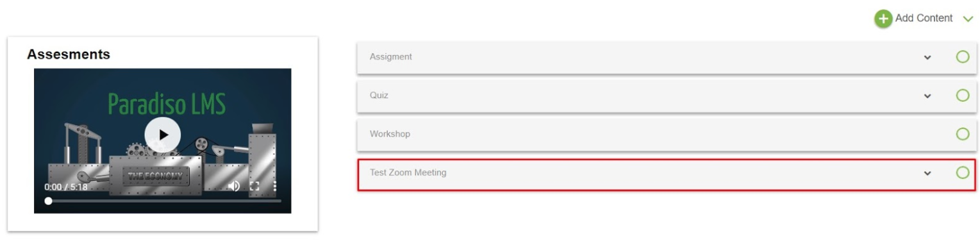Screen dimensions: 980x250
Task: Open the video's three-dot options menu
Action: tap(275, 186)
